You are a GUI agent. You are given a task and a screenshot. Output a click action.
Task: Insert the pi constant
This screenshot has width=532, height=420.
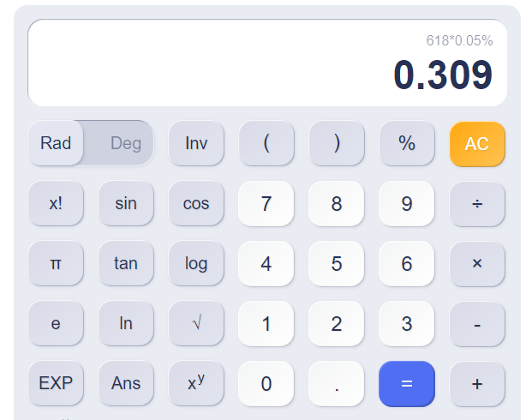coord(56,263)
